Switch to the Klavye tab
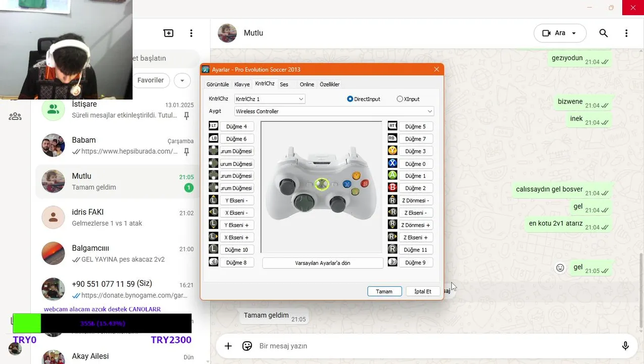Viewport: 644px width, 364px height. [x=242, y=84]
